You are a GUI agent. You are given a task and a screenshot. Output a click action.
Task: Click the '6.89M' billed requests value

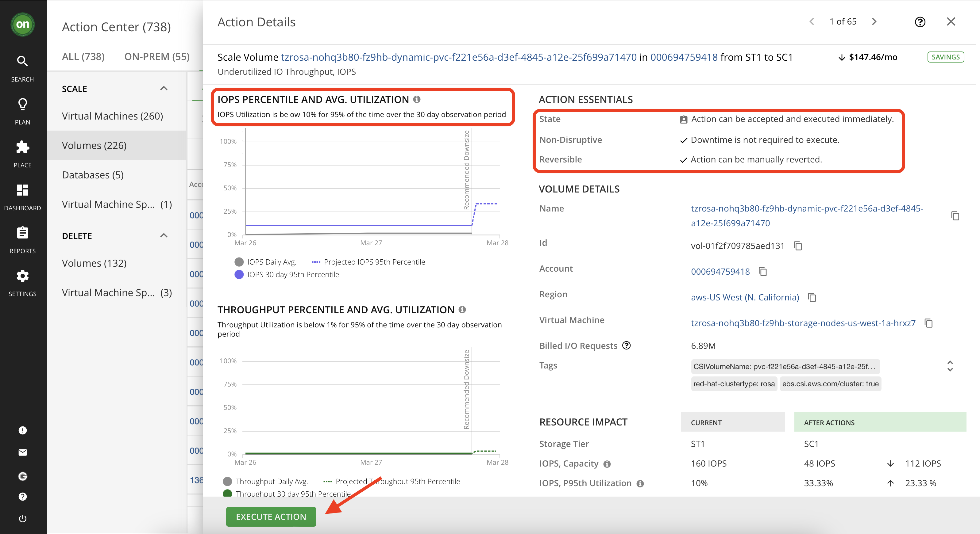703,345
